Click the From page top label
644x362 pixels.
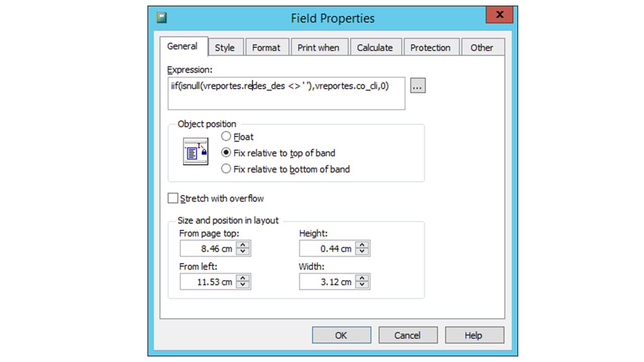coord(209,233)
